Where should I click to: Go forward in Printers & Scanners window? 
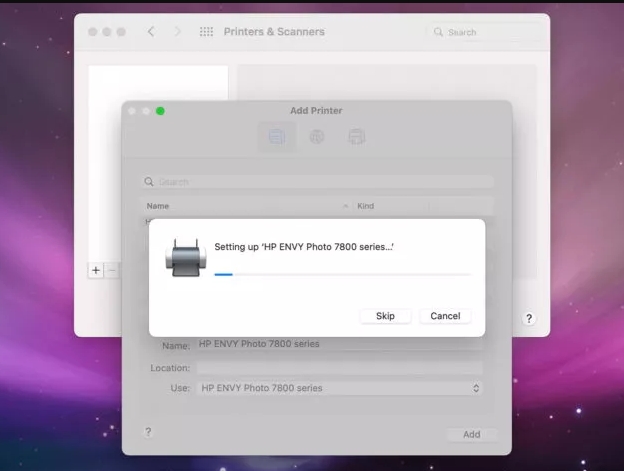coord(177,31)
